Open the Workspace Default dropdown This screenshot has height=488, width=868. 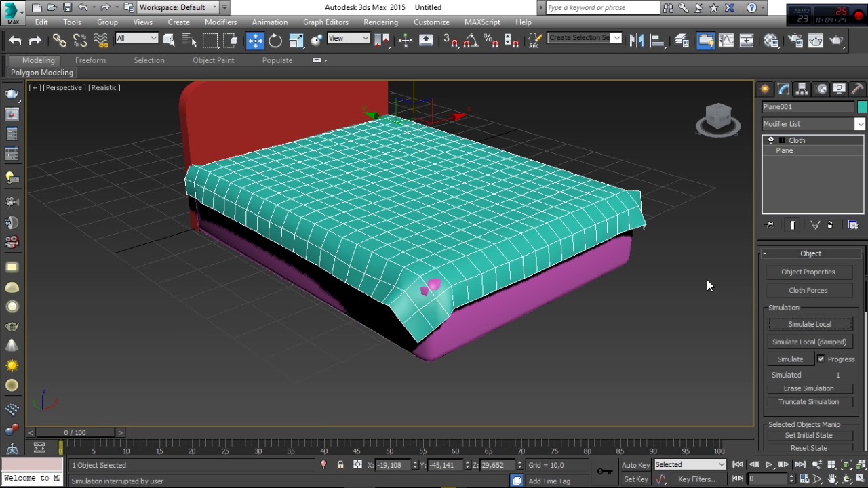(178, 7)
